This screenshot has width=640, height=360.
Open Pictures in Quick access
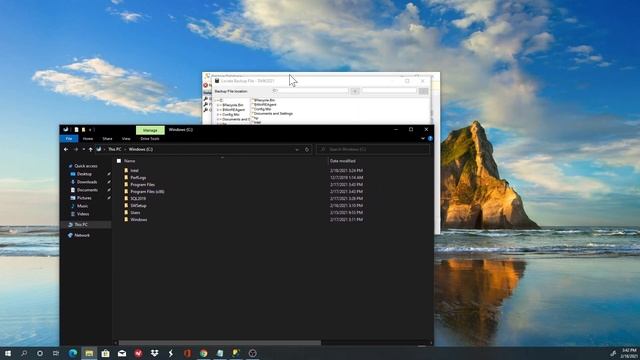(x=84, y=198)
